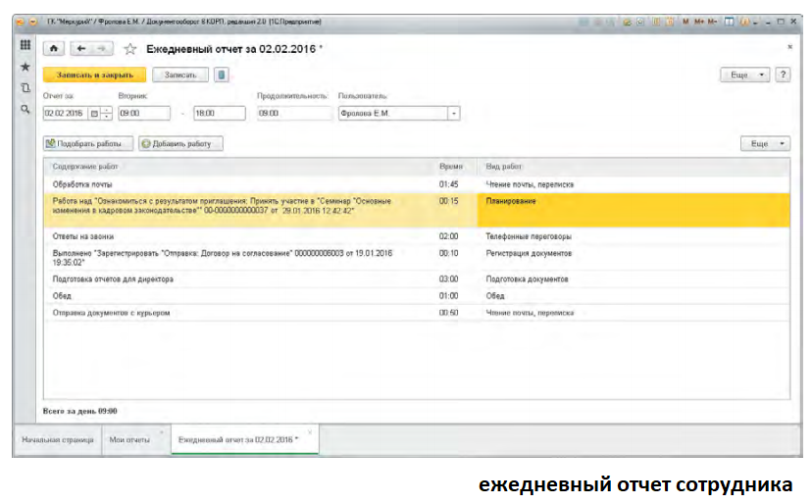
Task: Open help with question mark button
Action: click(783, 75)
